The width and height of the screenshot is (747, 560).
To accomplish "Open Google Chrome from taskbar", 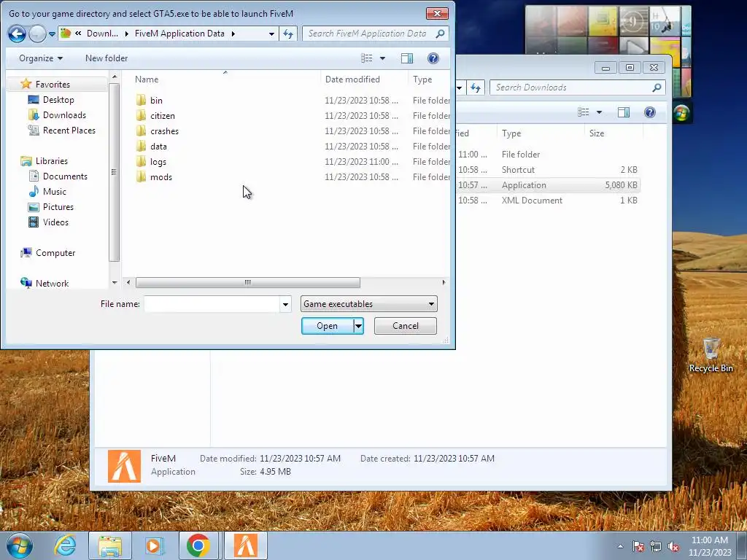I will (198, 545).
